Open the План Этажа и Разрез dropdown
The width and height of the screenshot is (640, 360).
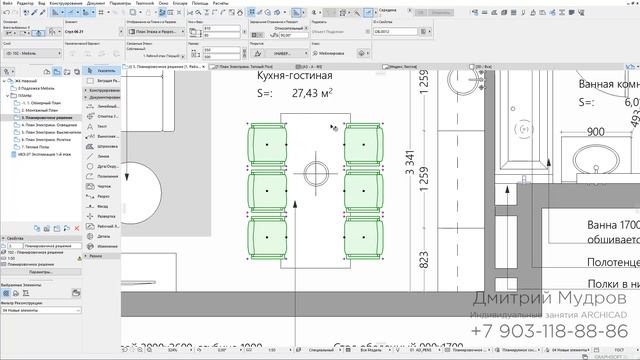click(x=156, y=31)
